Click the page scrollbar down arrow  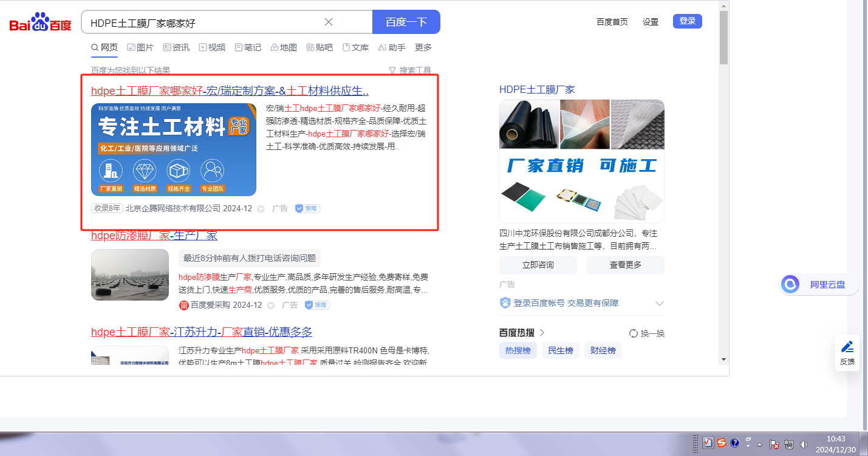[723, 359]
